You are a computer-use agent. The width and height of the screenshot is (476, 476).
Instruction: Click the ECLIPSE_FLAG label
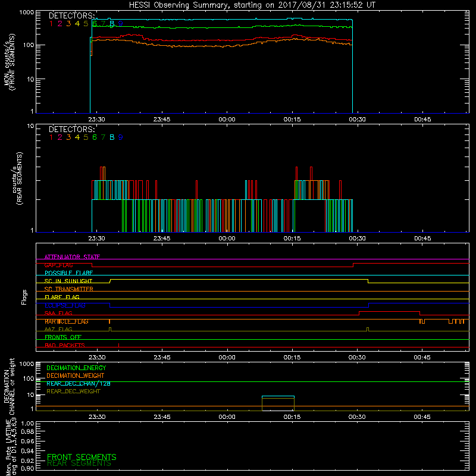pyautogui.click(x=65, y=305)
